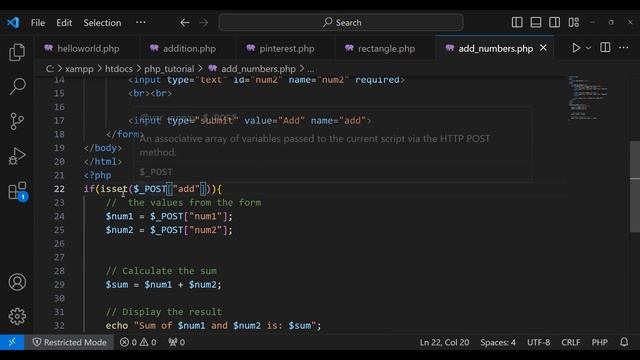The image size is (640, 360).
Task: Click xampp in breadcrumb path
Action: (x=79, y=69)
